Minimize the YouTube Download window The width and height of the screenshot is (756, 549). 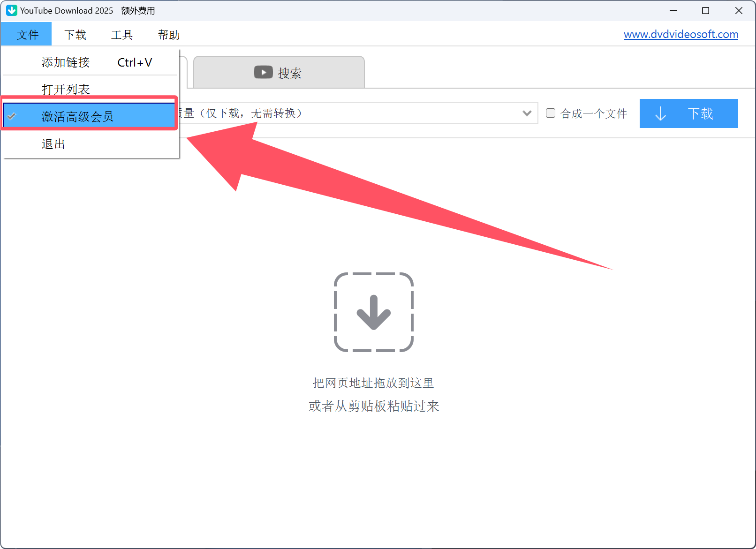tap(673, 10)
